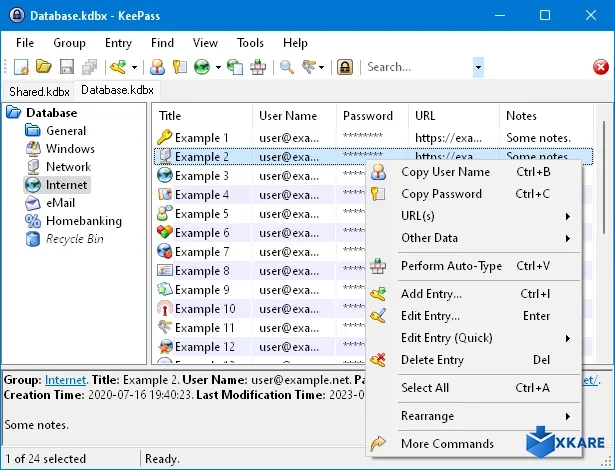
Task: Click the New Database toolbar icon
Action: [21, 67]
